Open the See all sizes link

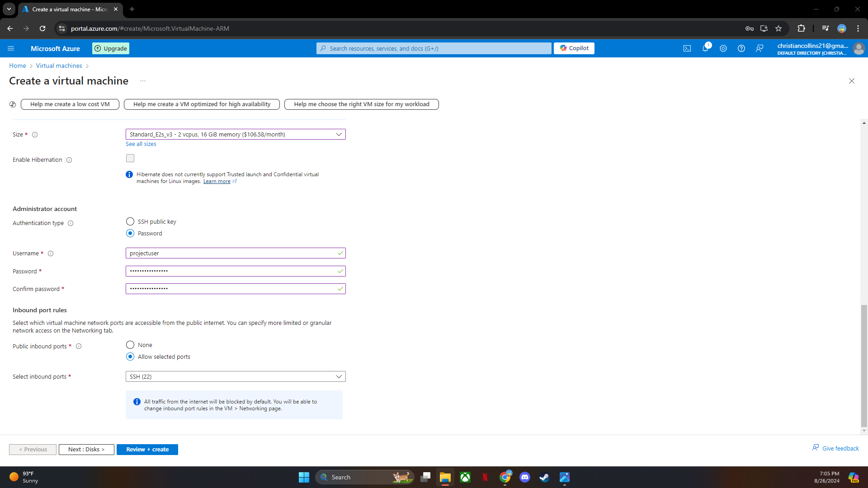coord(141,144)
